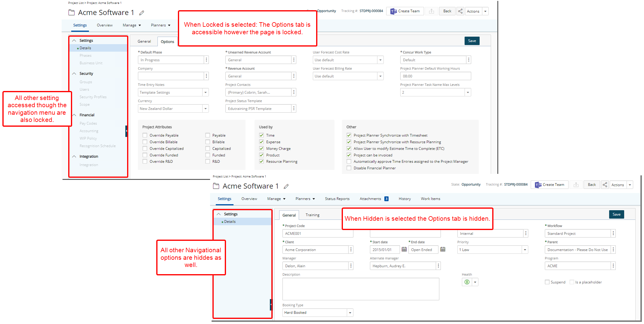This screenshot has width=644, height=324.
Task: Click the share icon in the top window toolbar
Action: click(460, 11)
